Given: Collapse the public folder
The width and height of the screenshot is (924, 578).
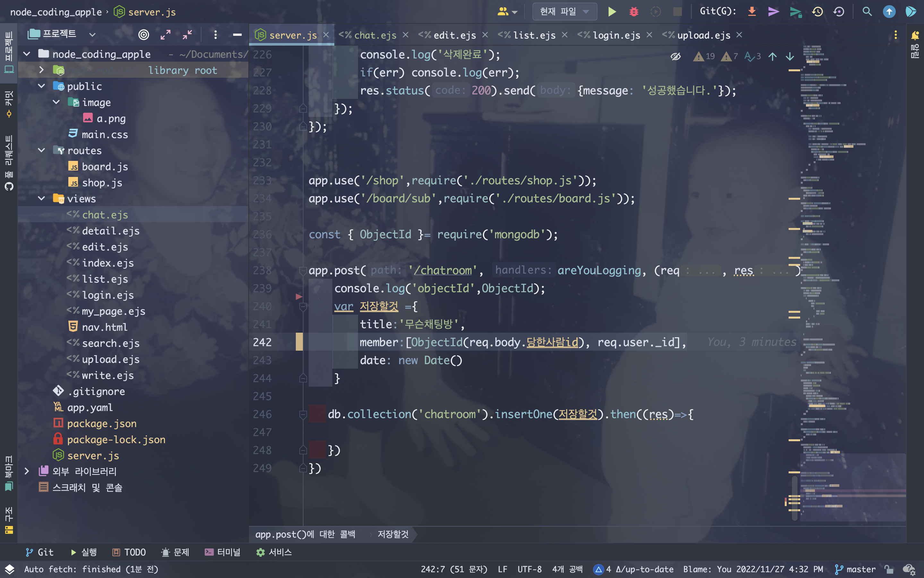Looking at the screenshot, I should (x=41, y=86).
